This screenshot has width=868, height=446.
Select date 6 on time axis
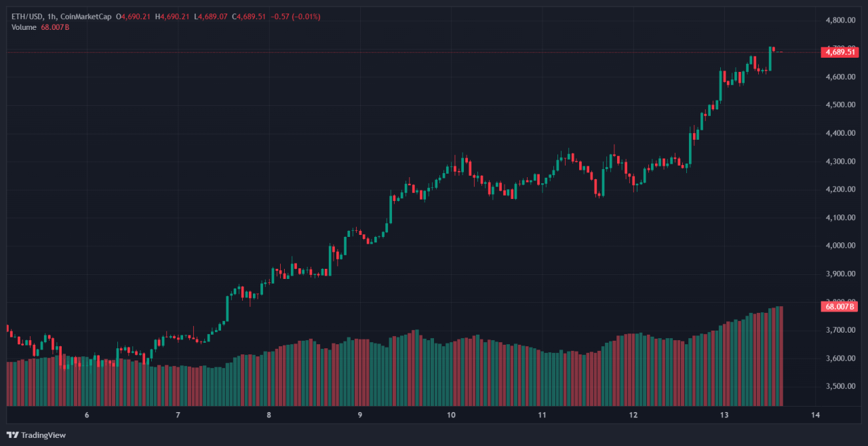pyautogui.click(x=87, y=415)
